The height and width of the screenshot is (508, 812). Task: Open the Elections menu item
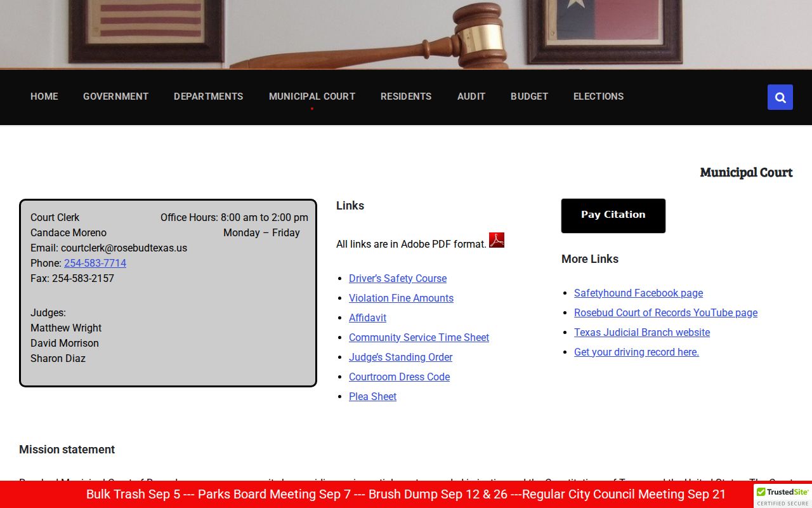(x=598, y=97)
